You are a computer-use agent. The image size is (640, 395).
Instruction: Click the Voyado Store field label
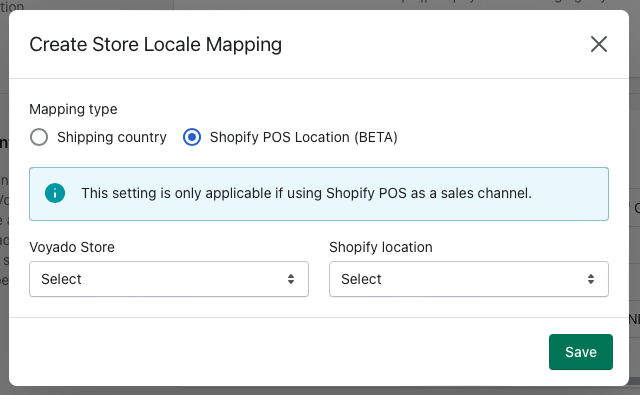pyautogui.click(x=72, y=247)
